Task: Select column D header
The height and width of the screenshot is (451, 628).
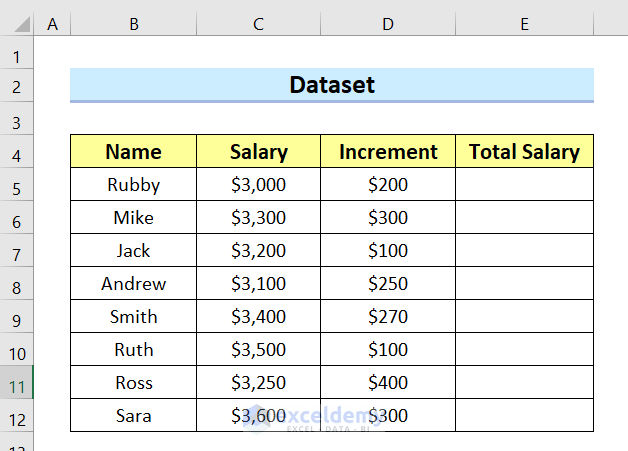Action: (388, 24)
